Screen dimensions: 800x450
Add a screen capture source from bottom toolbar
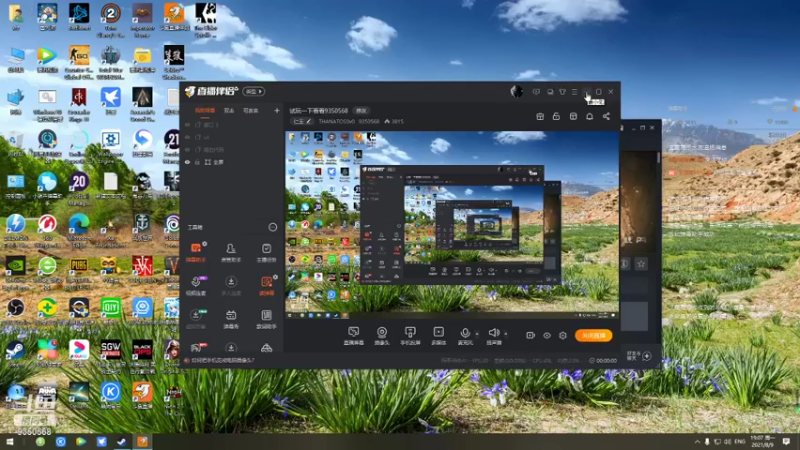354,336
